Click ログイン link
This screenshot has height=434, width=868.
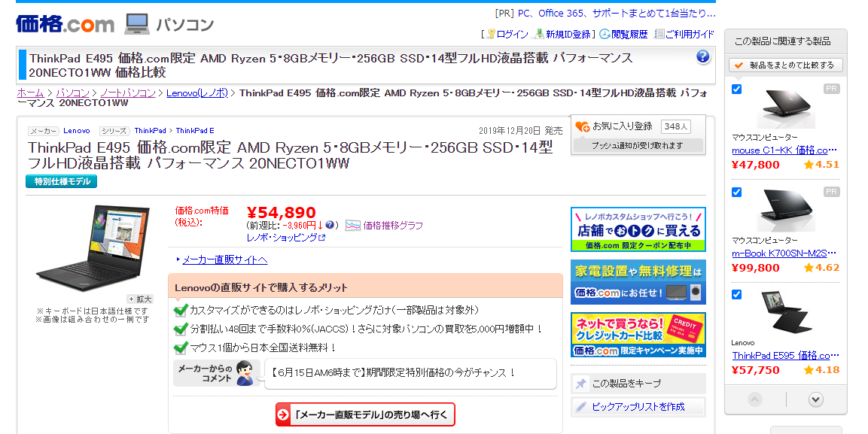[512, 35]
